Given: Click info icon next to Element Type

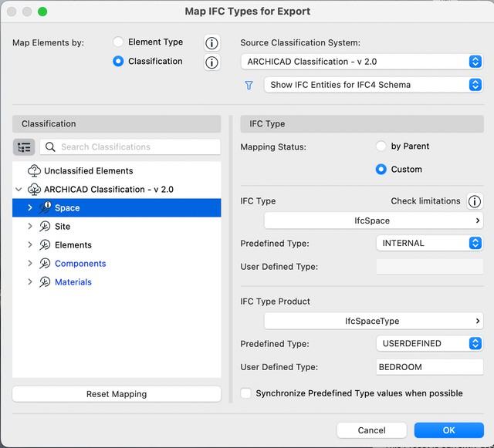Looking at the screenshot, I should point(211,43).
